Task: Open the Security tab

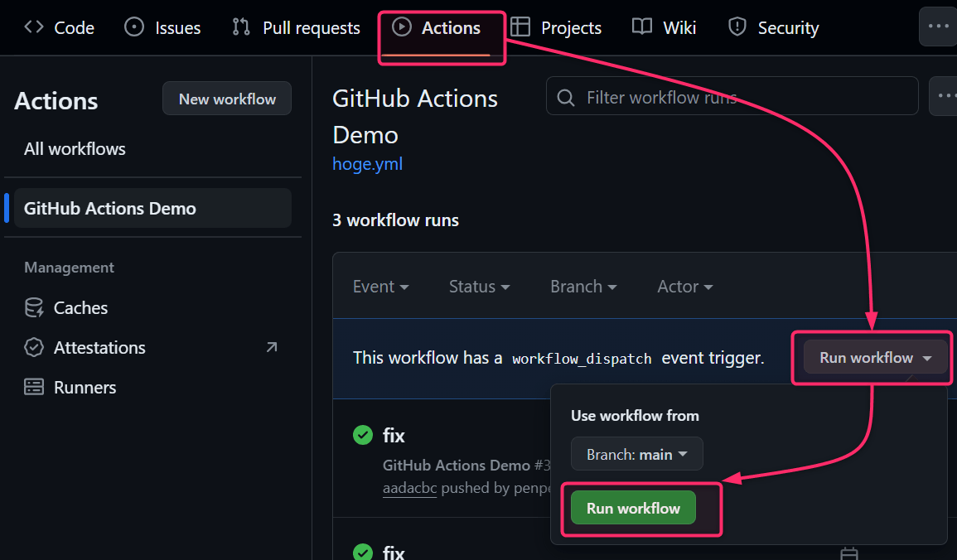Action: point(773,27)
